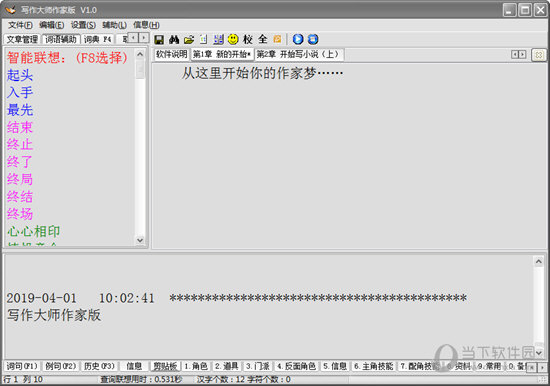Image resolution: width=550 pixels, height=386 pixels.
Task: Open file with the folder icon
Action: pos(189,39)
